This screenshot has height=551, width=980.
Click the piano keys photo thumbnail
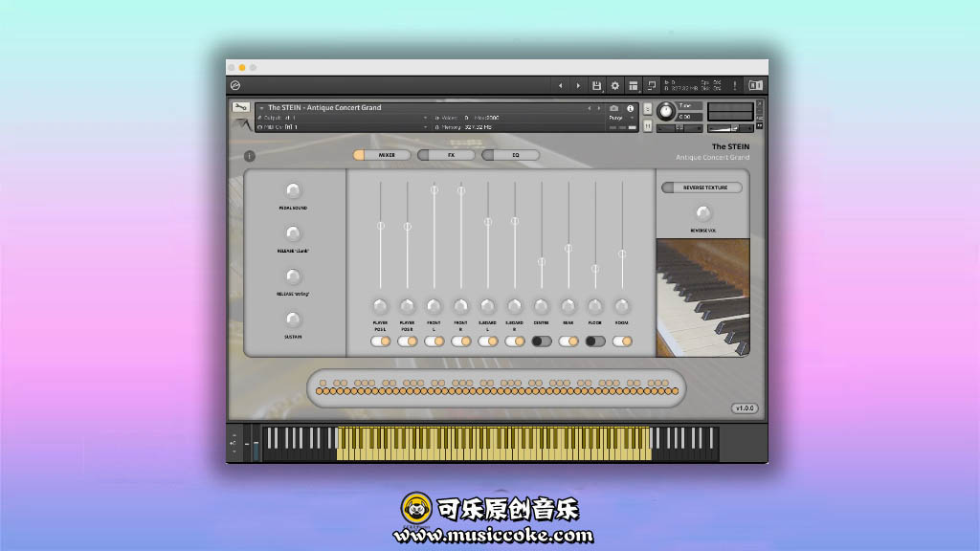702,298
